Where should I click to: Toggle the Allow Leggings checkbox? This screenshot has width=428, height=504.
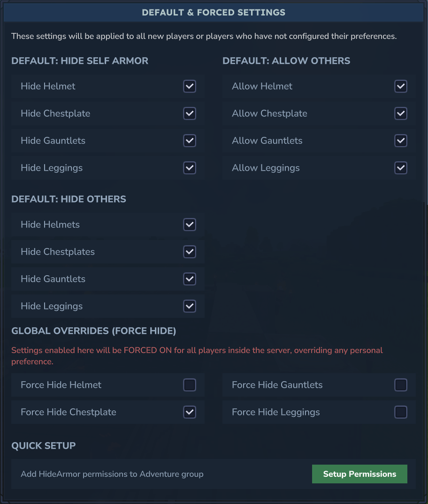point(401,168)
